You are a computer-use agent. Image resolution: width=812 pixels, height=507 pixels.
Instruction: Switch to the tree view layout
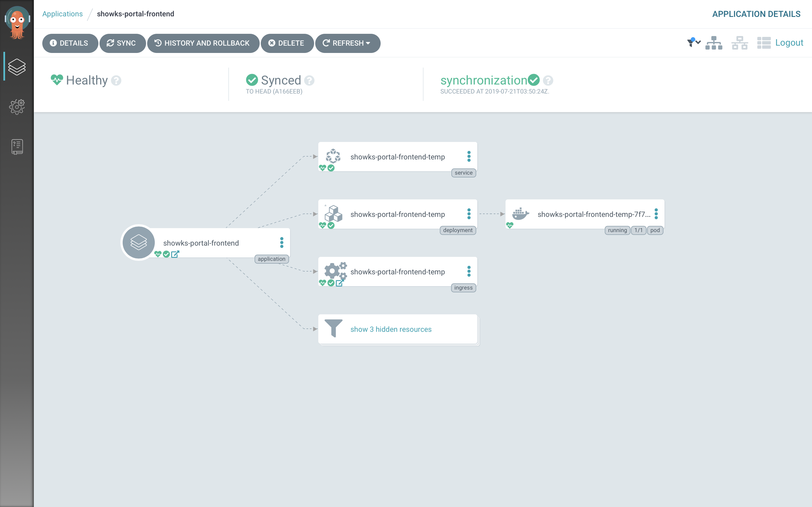coord(714,43)
